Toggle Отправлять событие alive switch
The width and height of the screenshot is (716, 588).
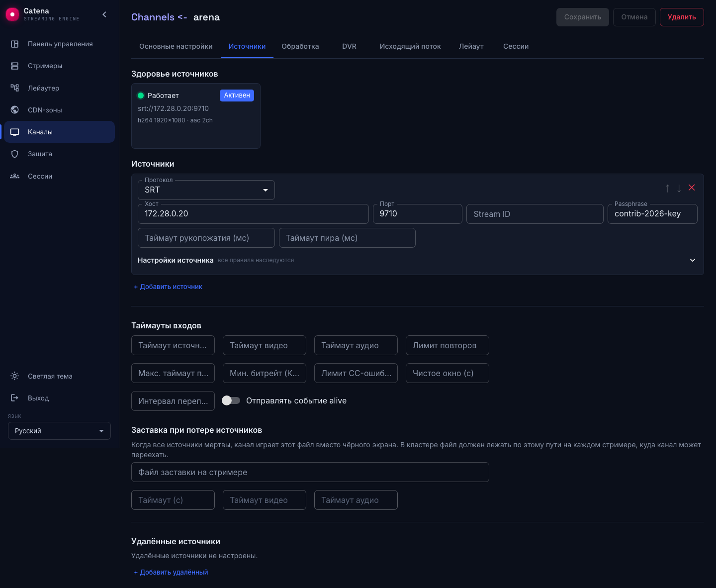coord(231,400)
